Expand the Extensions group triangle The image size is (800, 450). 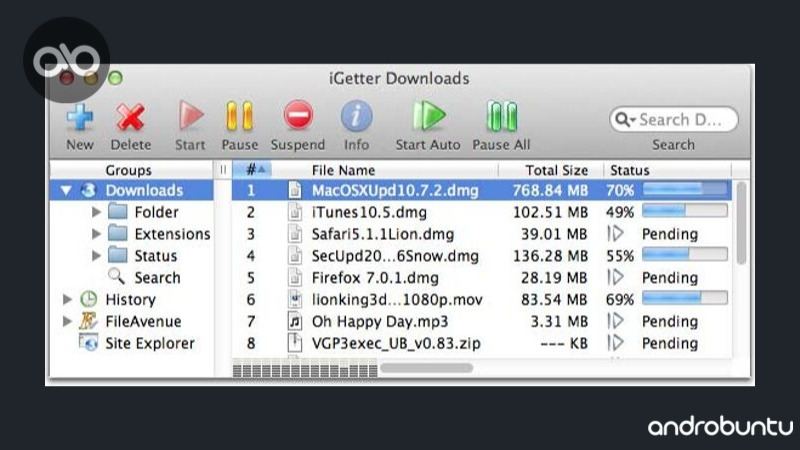[x=95, y=234]
